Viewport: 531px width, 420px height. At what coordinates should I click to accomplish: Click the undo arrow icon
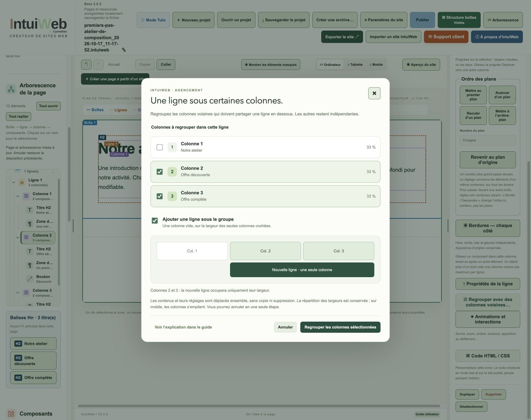[86, 64]
